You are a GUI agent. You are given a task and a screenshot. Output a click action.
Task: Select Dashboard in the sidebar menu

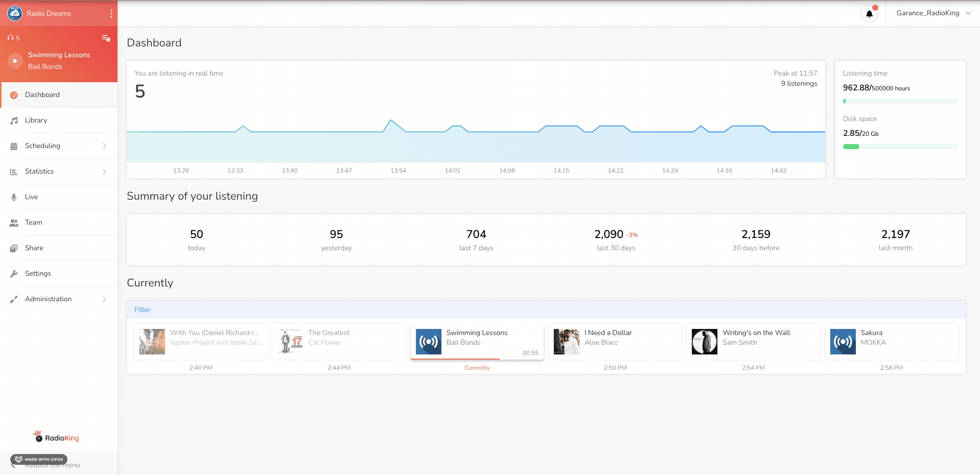[x=42, y=95]
